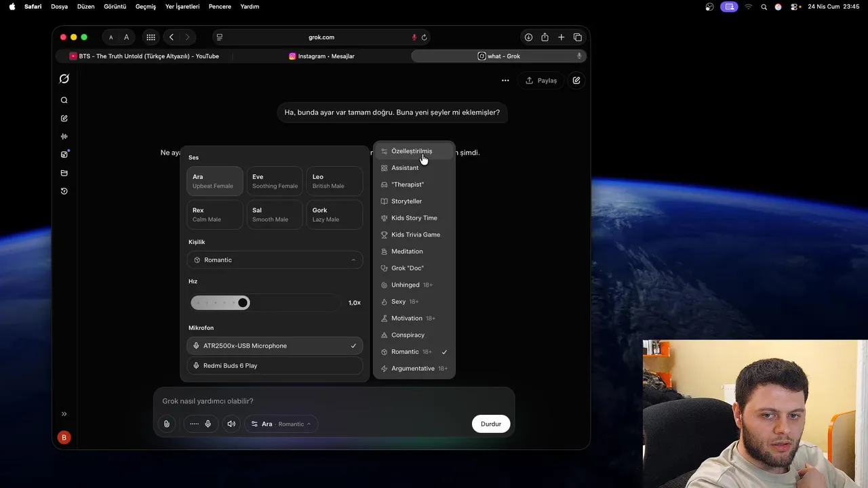The height and width of the screenshot is (488, 868).
Task: Open the Safari share sheet icon
Action: [x=545, y=37]
